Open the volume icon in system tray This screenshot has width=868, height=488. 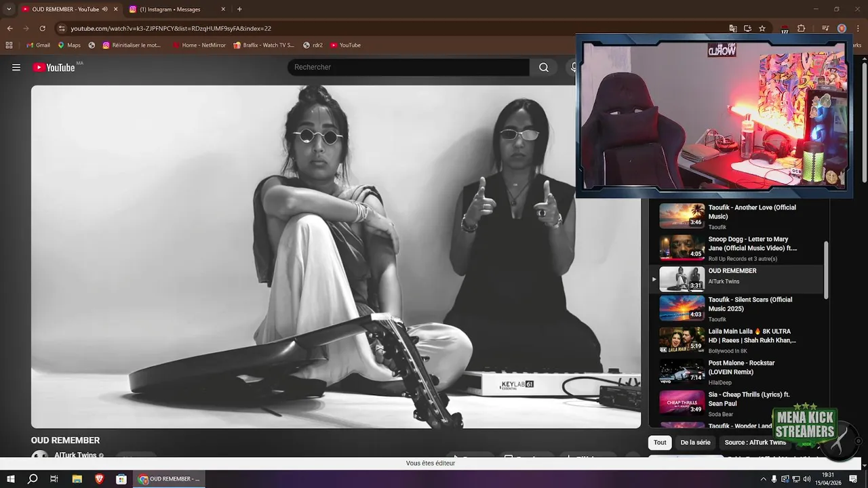pos(808,479)
